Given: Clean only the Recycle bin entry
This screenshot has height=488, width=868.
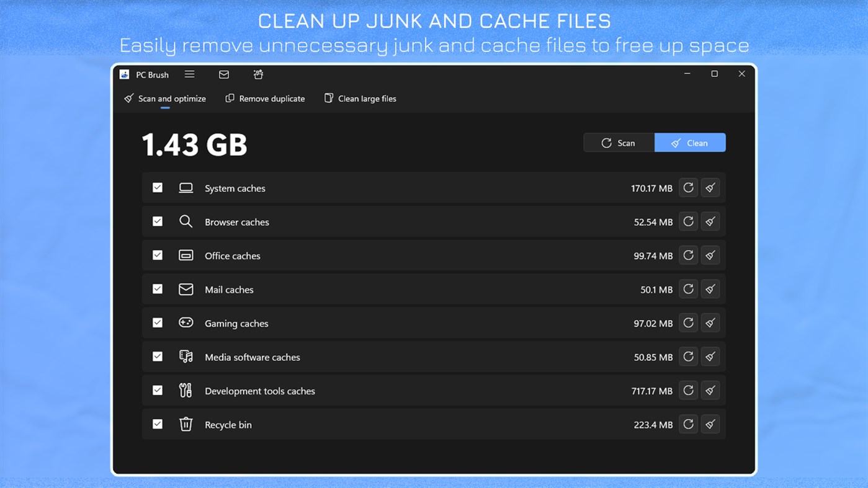Looking at the screenshot, I should (710, 424).
